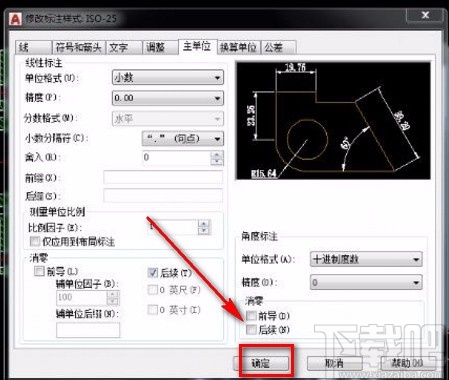Click the 后缀 text field

point(163,196)
